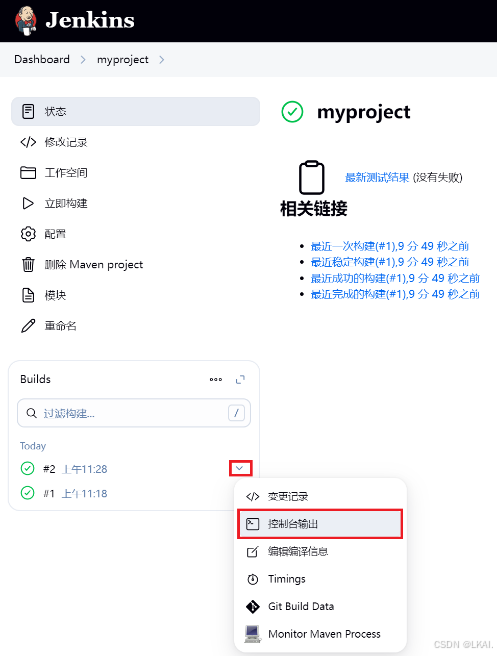This screenshot has height=656, width=497.
Task: Click green success check beside myproject title
Action: (292, 112)
